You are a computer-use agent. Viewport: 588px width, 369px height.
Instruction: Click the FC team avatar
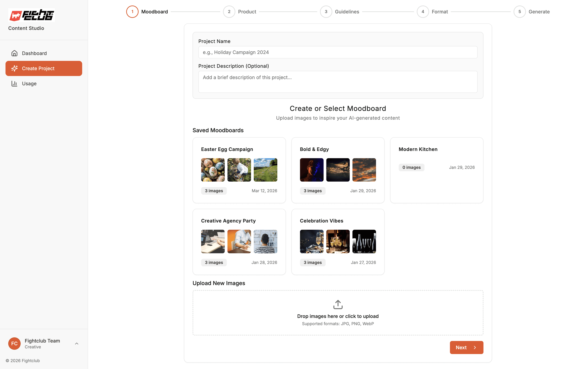(14, 343)
